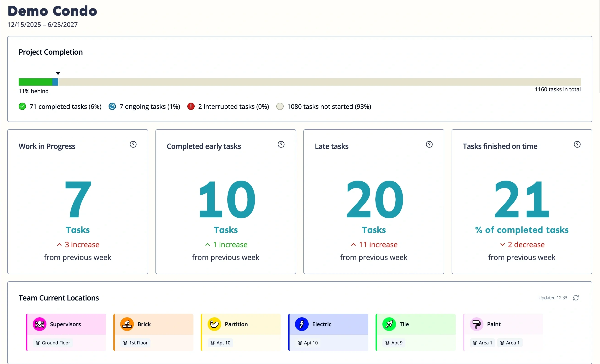The height and width of the screenshot is (364, 600).
Task: Click the Electric lightning team icon
Action: tap(302, 324)
